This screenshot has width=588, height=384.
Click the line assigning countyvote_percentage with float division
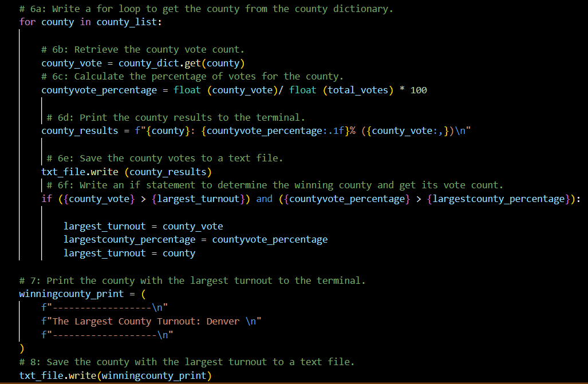point(234,90)
